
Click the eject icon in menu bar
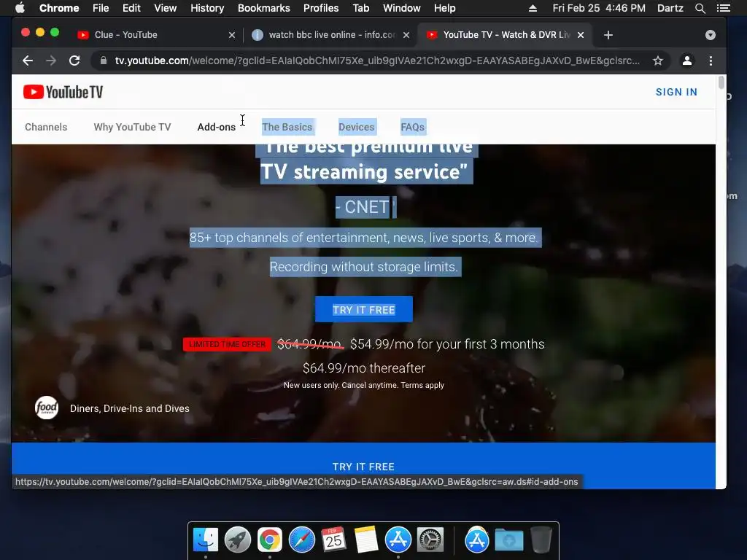coord(533,8)
